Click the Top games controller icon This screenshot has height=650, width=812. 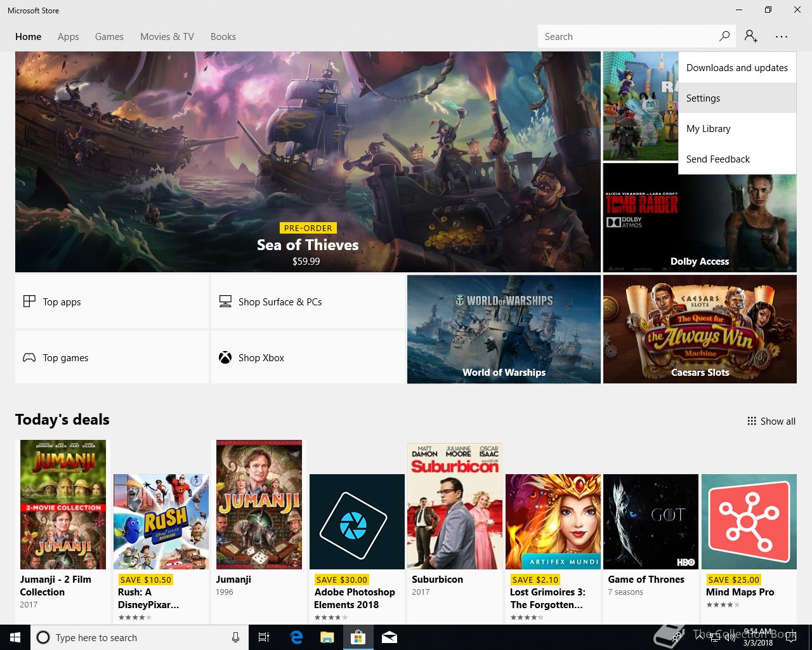[x=29, y=357]
